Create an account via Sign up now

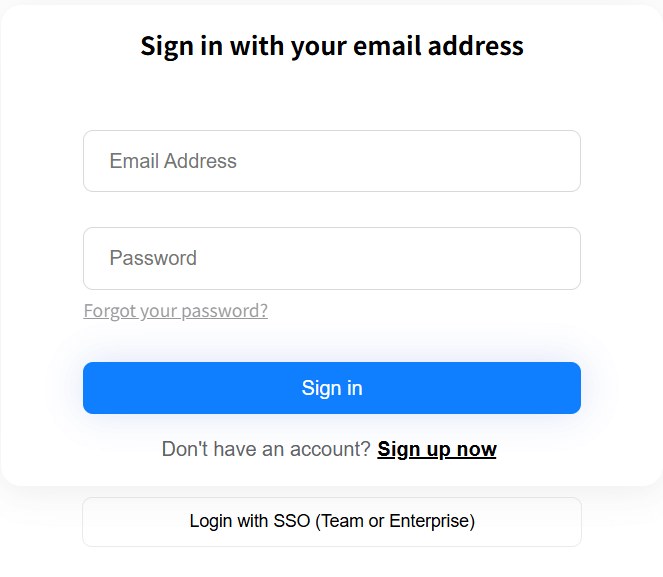click(x=437, y=449)
